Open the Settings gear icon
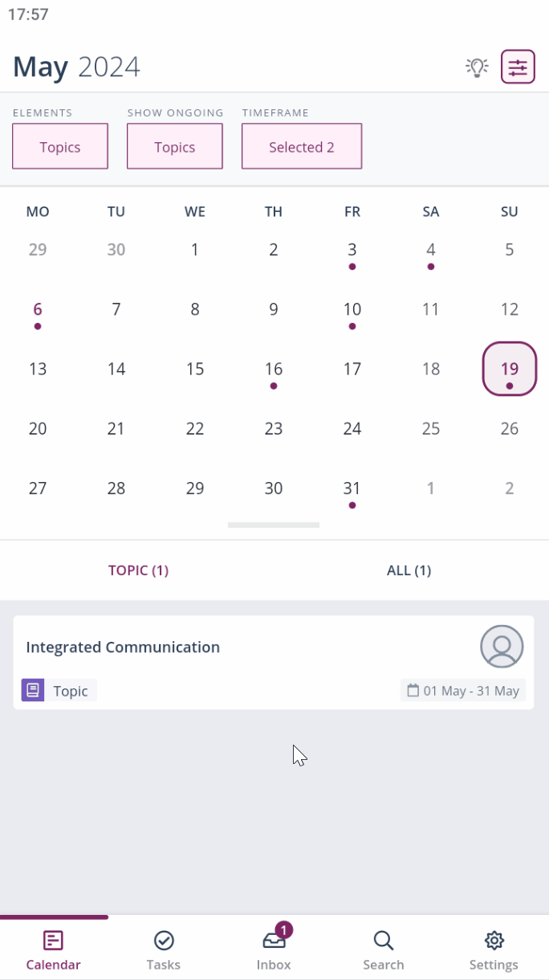Image resolution: width=549 pixels, height=980 pixels. click(494, 941)
